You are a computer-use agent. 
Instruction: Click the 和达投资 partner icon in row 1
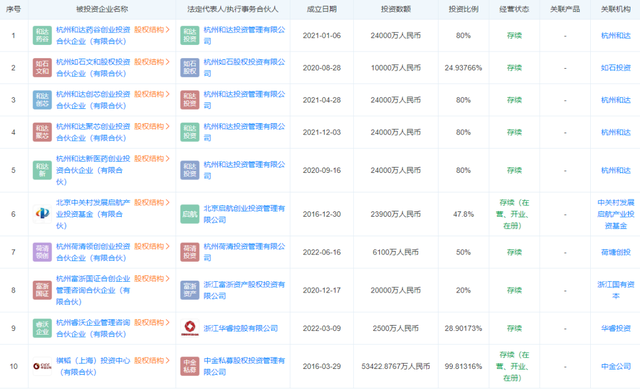tap(190, 36)
